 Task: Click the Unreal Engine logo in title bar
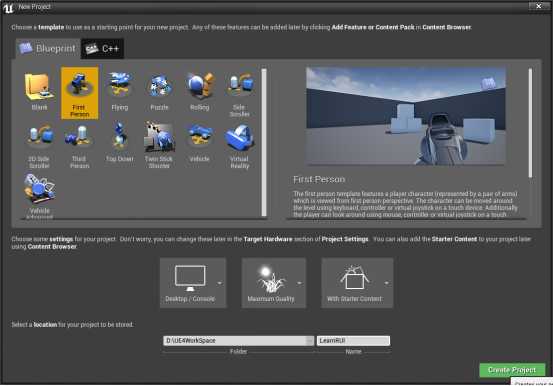click(8, 7)
